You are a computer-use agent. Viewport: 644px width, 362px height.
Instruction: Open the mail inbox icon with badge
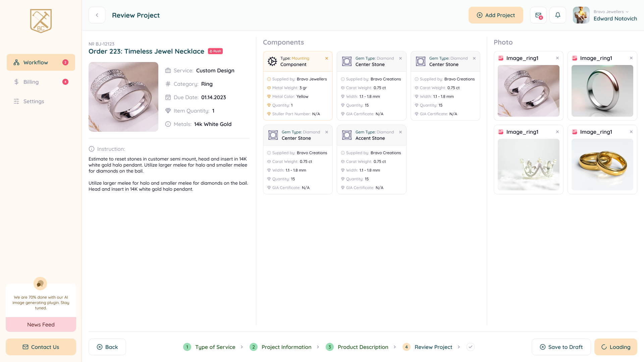coord(538,15)
